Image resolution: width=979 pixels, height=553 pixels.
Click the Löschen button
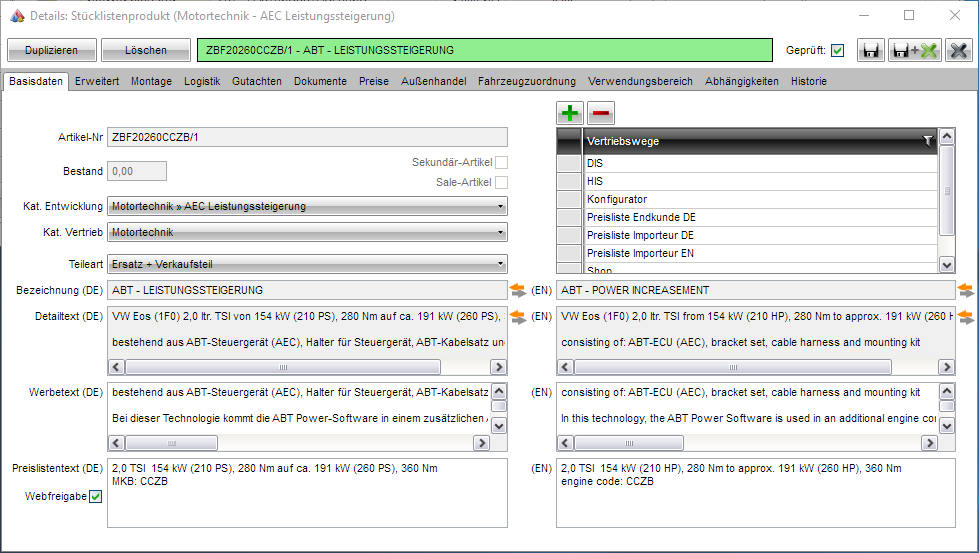click(x=145, y=50)
